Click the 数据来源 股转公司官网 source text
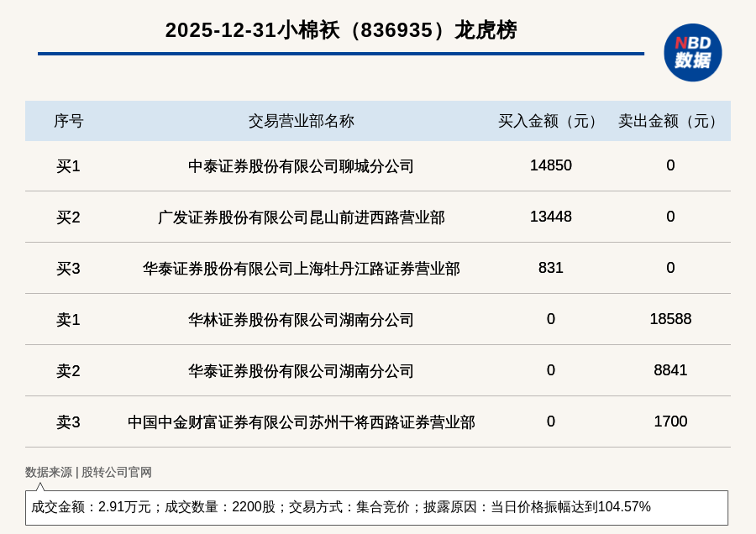 88,472
